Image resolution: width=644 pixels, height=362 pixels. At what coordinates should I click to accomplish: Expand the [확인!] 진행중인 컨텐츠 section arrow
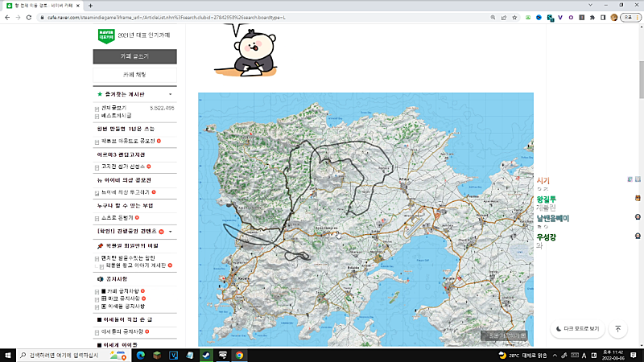pyautogui.click(x=171, y=232)
